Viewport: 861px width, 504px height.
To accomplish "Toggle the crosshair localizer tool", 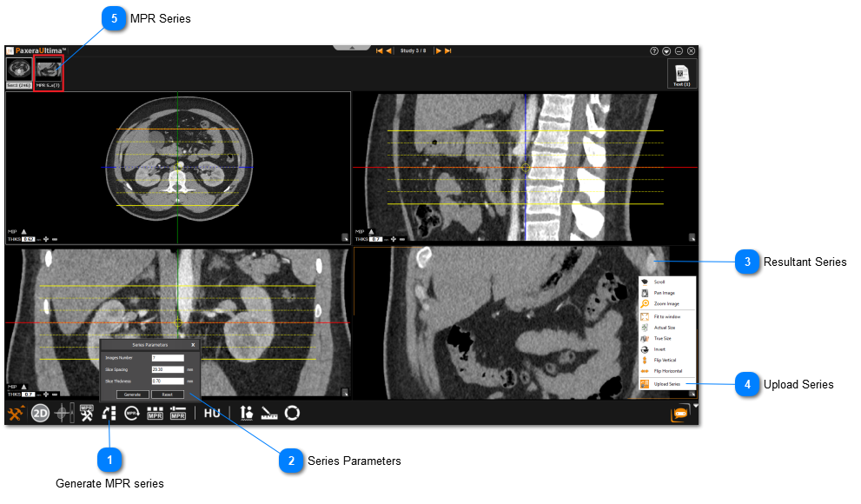I will [x=64, y=414].
